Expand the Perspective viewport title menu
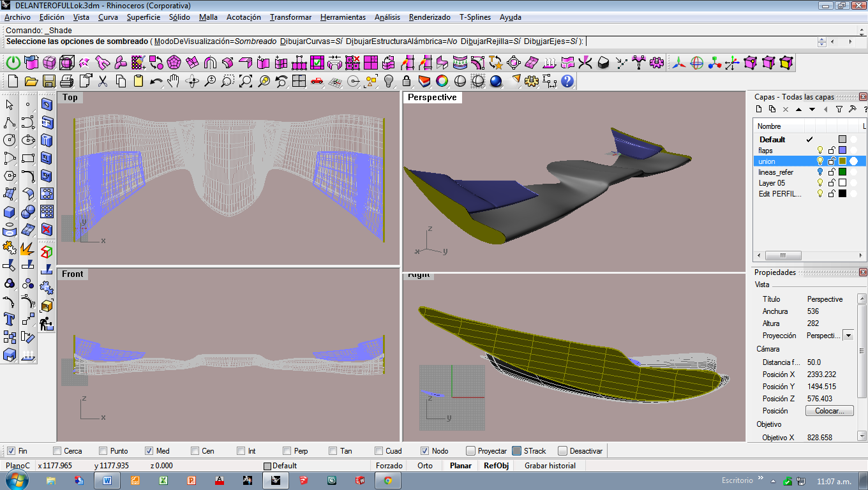Viewport: 868px width, 490px height. click(x=432, y=98)
